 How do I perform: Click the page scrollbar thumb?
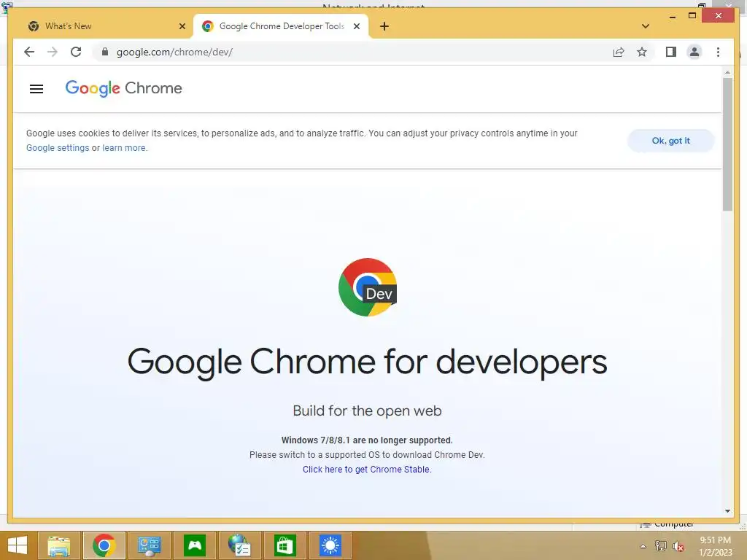pyautogui.click(x=727, y=144)
